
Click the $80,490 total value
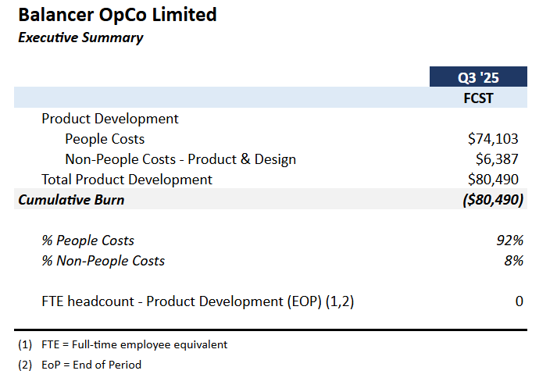(x=493, y=180)
